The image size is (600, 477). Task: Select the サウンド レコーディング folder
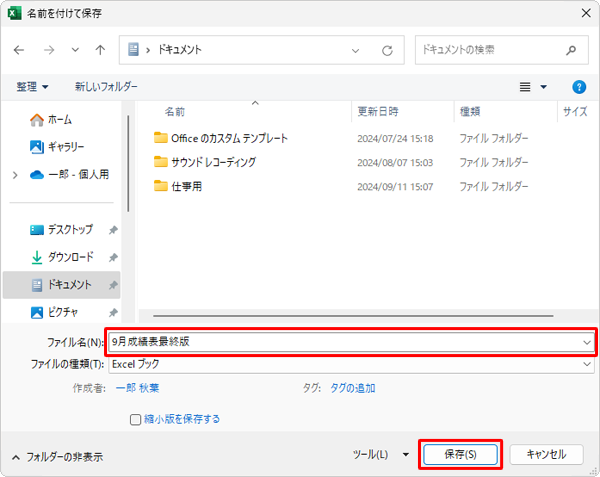(205, 162)
